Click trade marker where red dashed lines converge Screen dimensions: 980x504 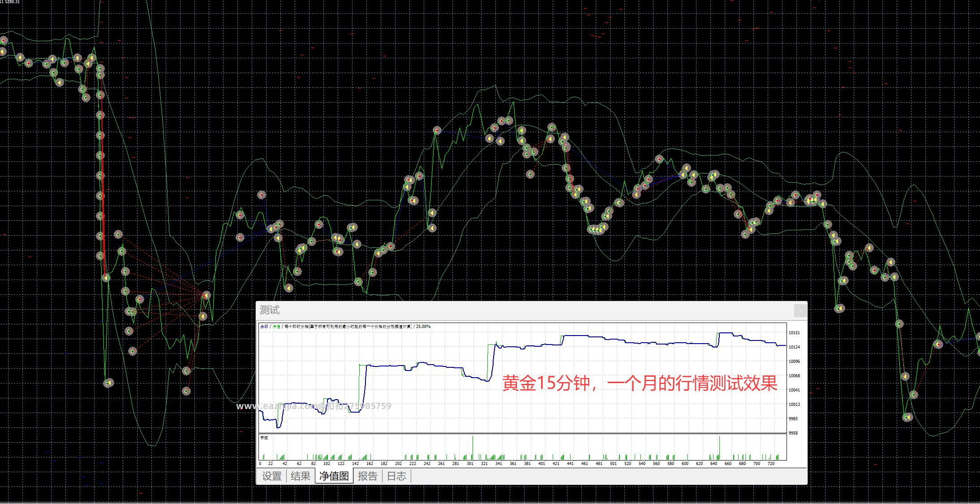[x=206, y=295]
